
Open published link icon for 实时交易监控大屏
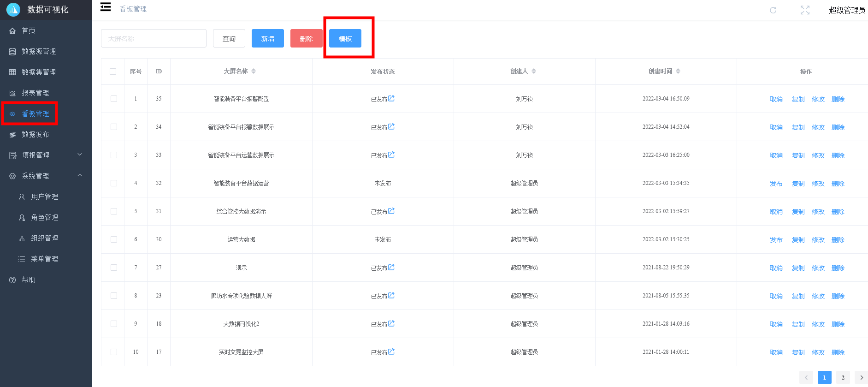click(x=391, y=351)
